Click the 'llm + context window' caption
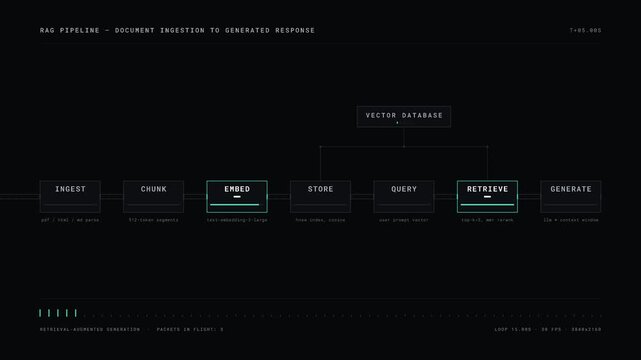This screenshot has height=360, width=641. pos(571,220)
